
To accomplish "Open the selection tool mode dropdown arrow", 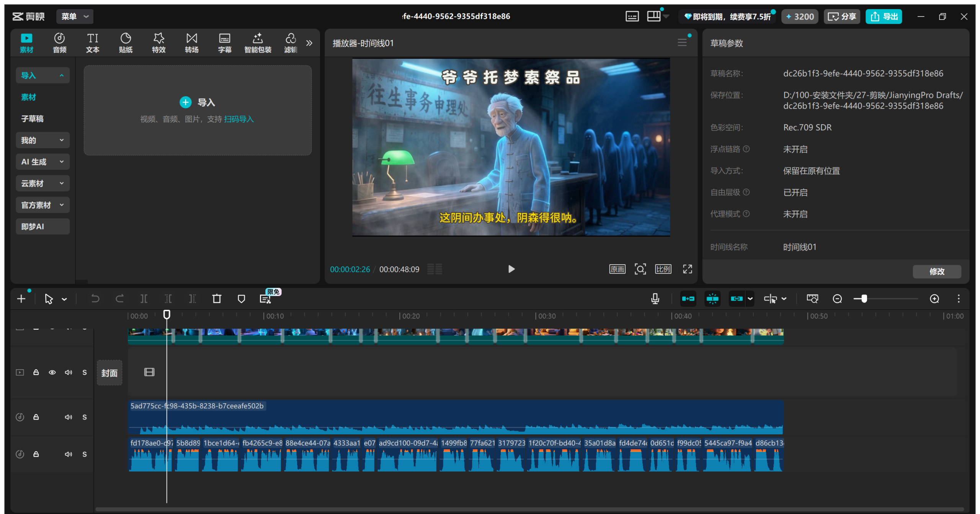I will pyautogui.click(x=64, y=299).
